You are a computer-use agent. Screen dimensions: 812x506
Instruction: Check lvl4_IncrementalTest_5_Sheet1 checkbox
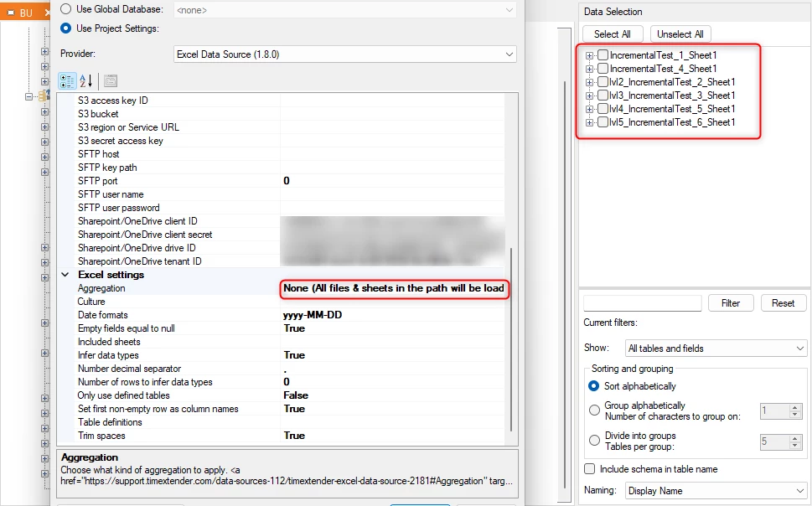click(603, 109)
